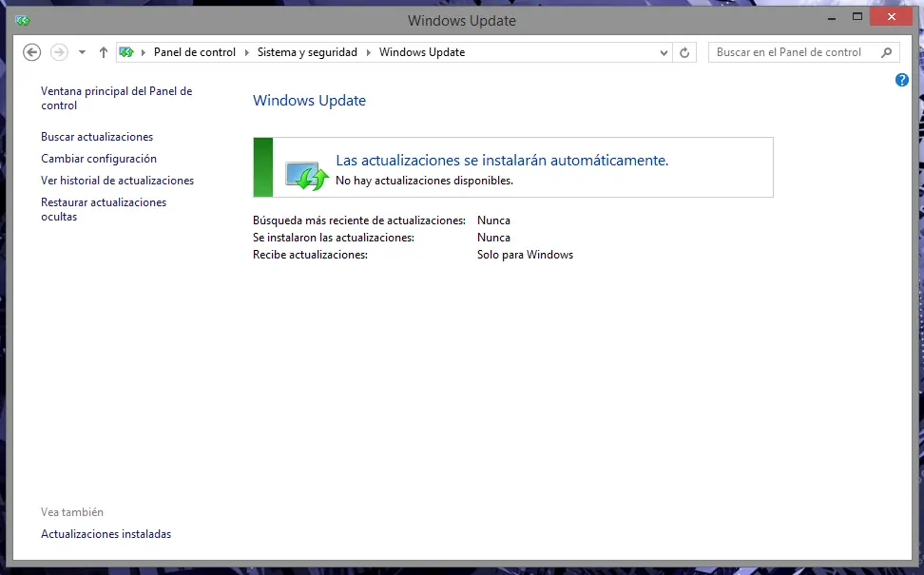The height and width of the screenshot is (575, 924).
Task: Open Restaurar actualizaciones ocultas
Action: pyautogui.click(x=104, y=209)
